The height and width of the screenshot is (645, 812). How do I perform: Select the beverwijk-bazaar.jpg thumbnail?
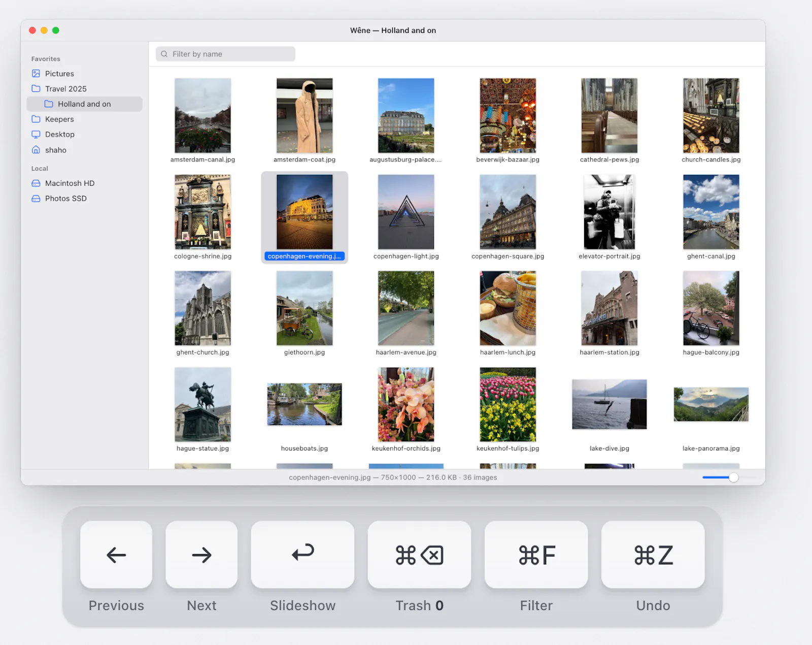(x=508, y=115)
